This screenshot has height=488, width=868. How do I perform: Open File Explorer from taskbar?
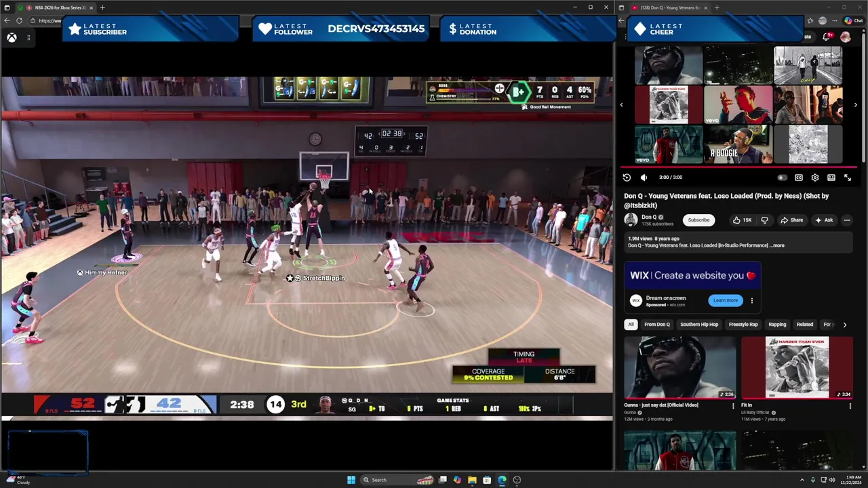472,480
